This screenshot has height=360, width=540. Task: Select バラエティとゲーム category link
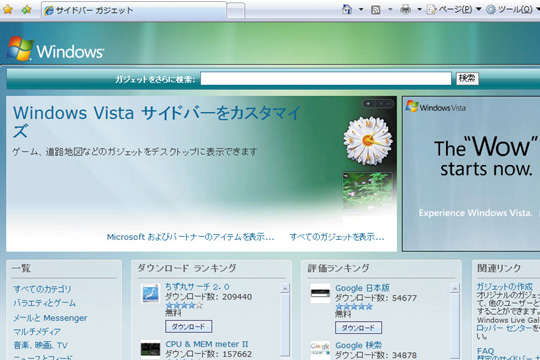pos(44,303)
